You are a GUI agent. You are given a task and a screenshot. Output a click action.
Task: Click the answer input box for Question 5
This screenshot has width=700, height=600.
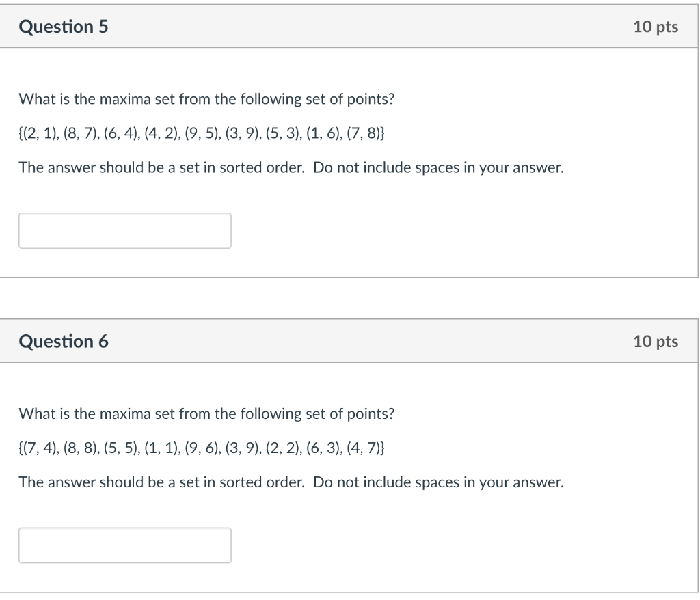click(125, 230)
